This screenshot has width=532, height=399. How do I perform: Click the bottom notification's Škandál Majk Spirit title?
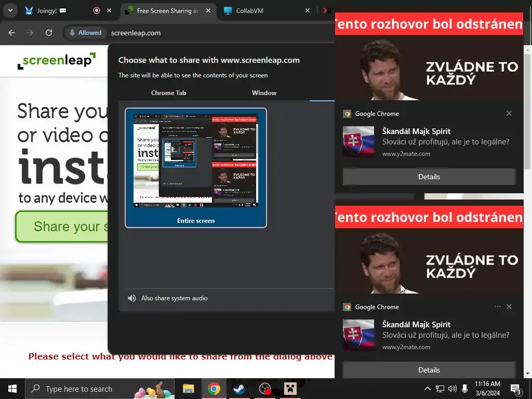click(x=416, y=324)
